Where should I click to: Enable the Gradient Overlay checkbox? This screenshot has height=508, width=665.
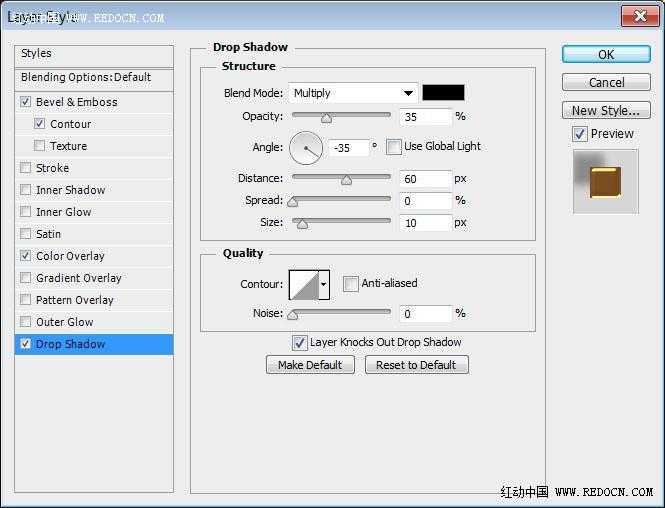[x=25, y=278]
